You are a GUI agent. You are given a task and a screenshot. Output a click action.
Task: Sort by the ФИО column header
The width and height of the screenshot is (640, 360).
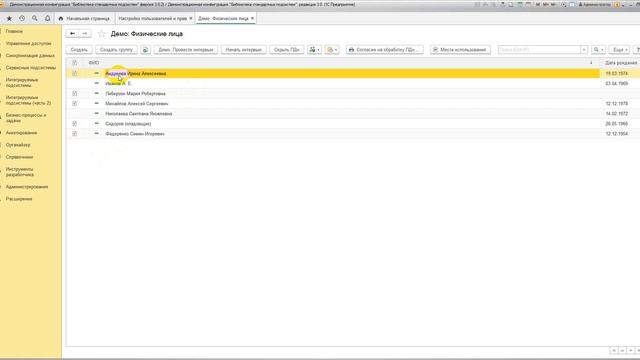coord(94,63)
